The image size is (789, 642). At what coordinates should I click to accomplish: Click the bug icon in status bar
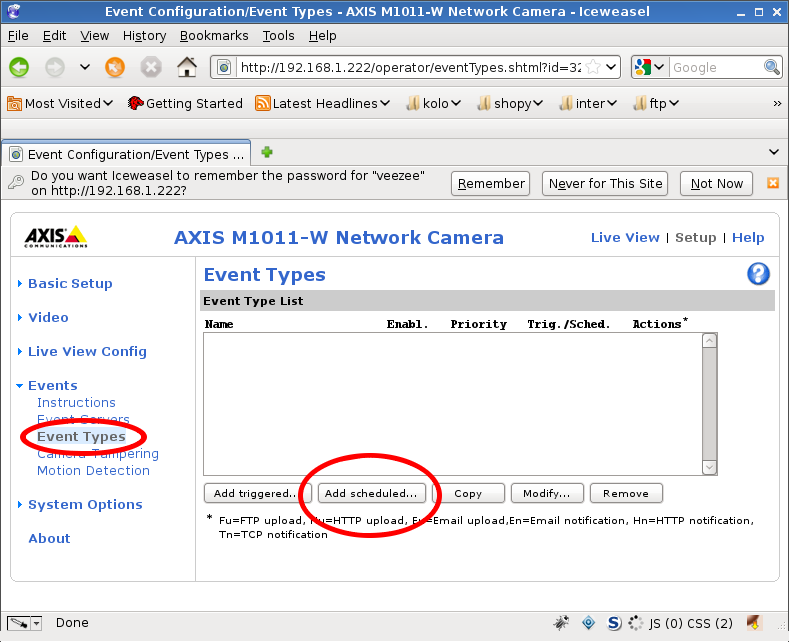click(x=561, y=623)
